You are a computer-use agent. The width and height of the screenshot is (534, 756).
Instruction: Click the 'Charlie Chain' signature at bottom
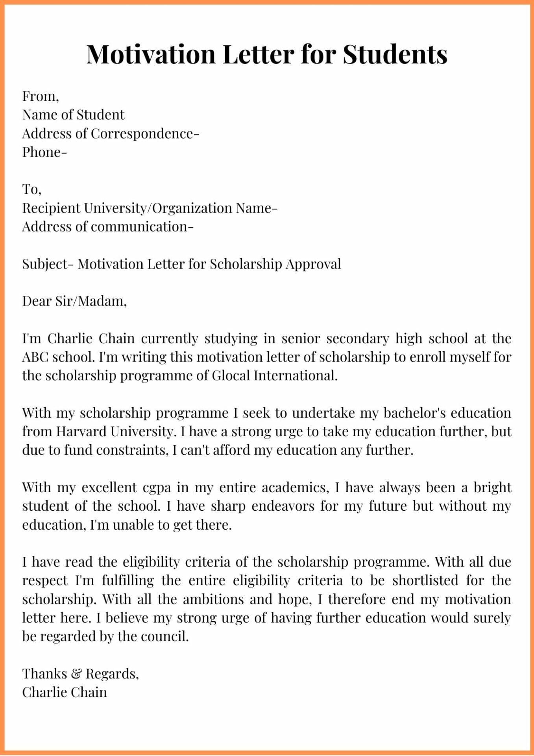pos(65,692)
